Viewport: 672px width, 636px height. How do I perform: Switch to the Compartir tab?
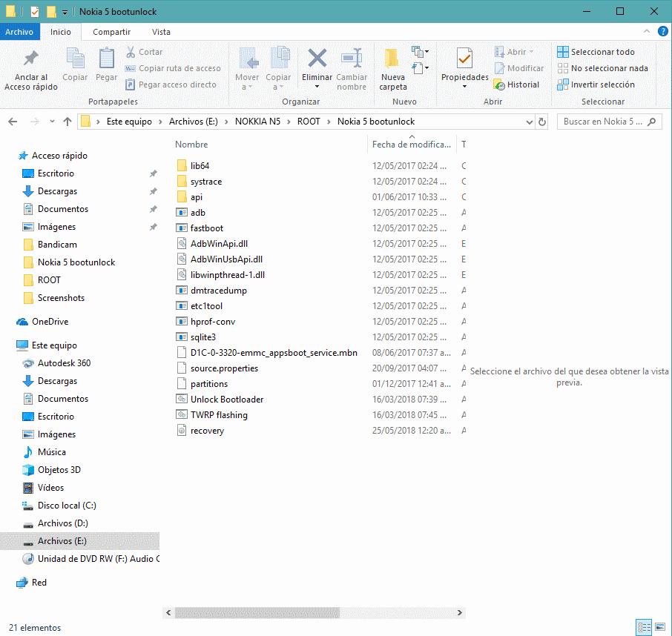111,32
